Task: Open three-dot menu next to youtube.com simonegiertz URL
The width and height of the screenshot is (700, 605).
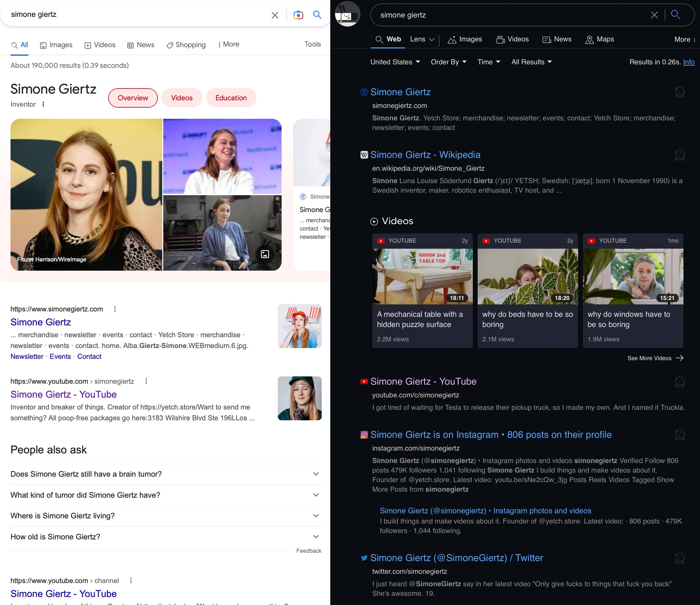Action: 146,381
